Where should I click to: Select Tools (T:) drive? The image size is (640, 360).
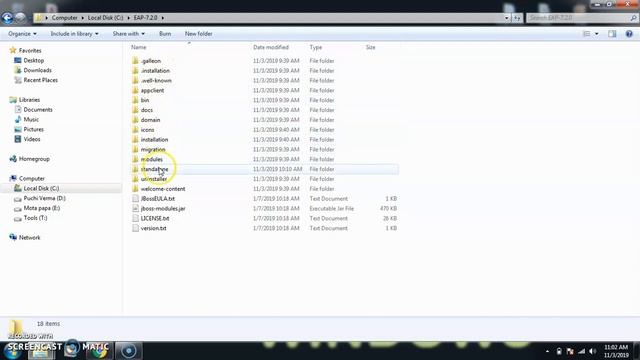tap(35, 218)
